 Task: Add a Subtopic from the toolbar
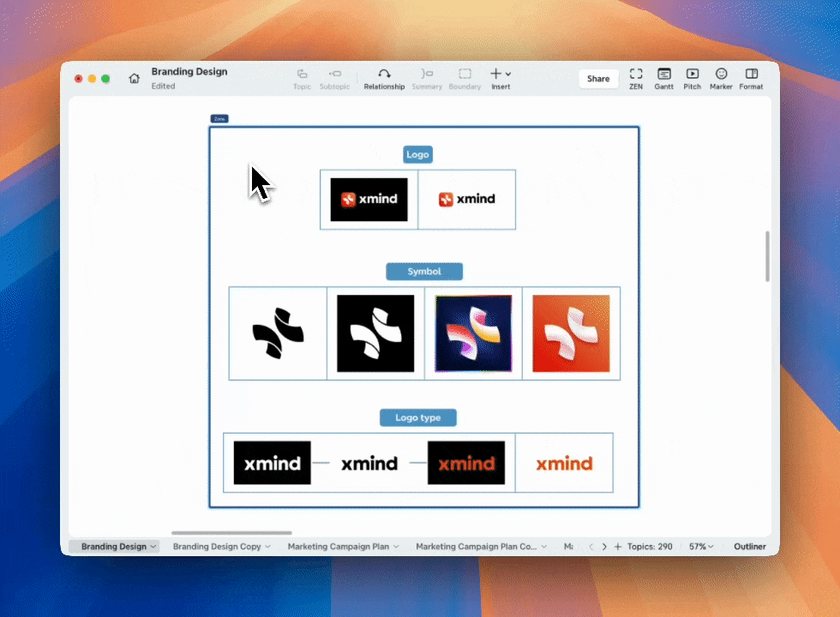pos(335,79)
